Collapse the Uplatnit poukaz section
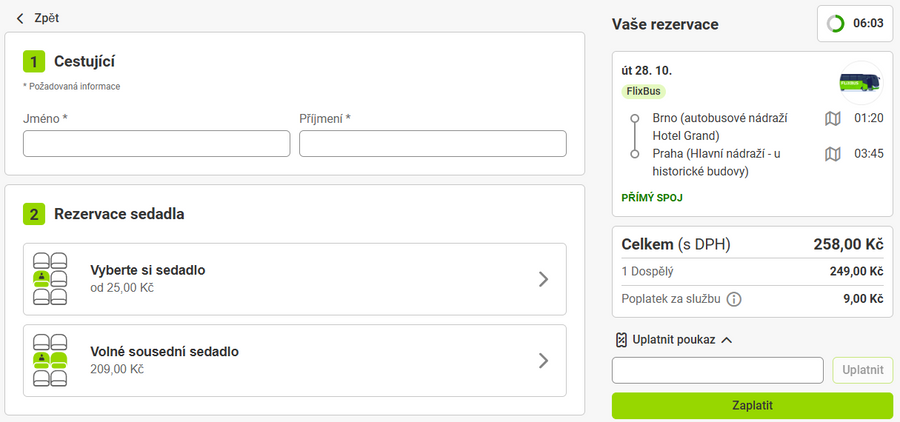Screen dimensions: 900x422 726,340
